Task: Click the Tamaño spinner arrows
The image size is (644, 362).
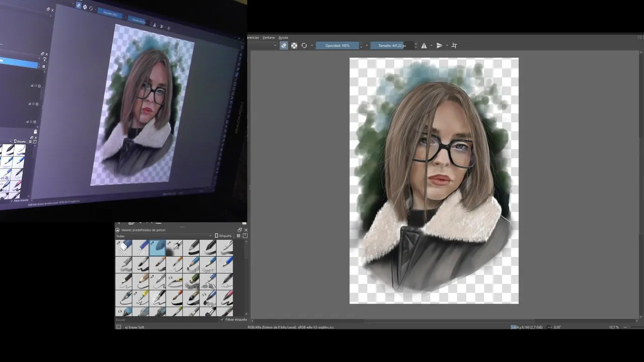Action: pos(416,45)
